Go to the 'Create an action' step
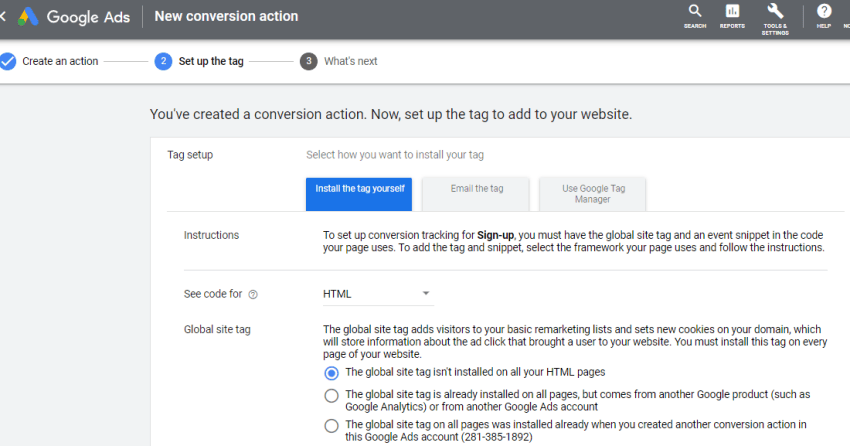Viewport: 850px width, 446px height. click(x=60, y=61)
